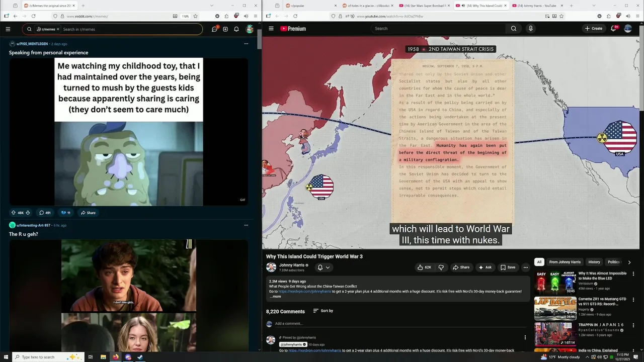Click the Ask button under video
644x362 pixels.
(x=485, y=267)
